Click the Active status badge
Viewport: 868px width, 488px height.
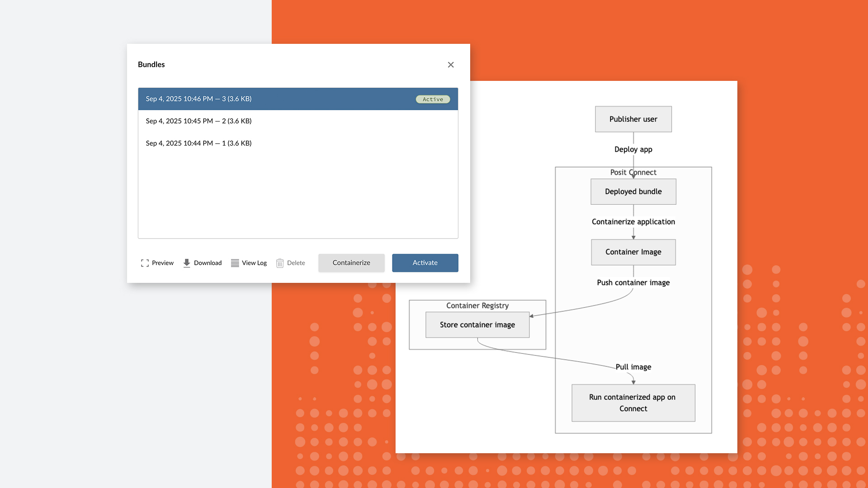pos(433,99)
